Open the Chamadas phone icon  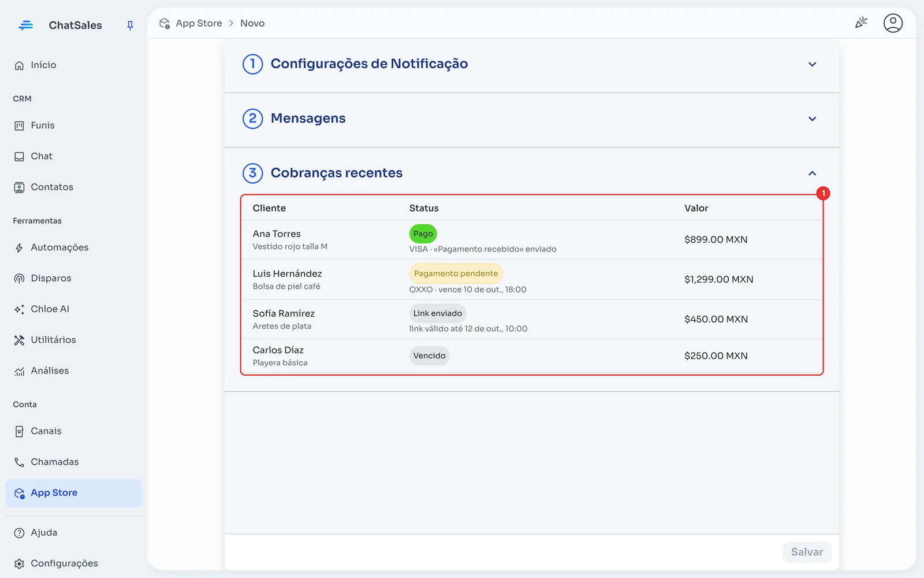(x=19, y=462)
